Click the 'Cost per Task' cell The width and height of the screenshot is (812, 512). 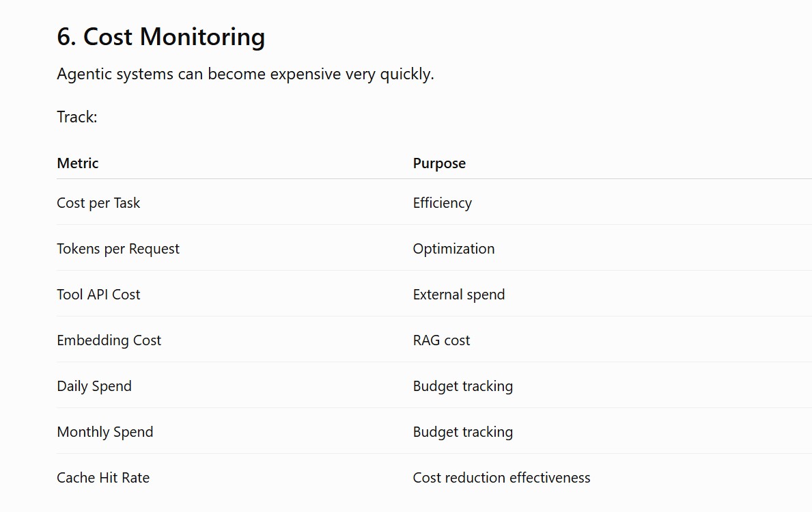[x=98, y=203]
